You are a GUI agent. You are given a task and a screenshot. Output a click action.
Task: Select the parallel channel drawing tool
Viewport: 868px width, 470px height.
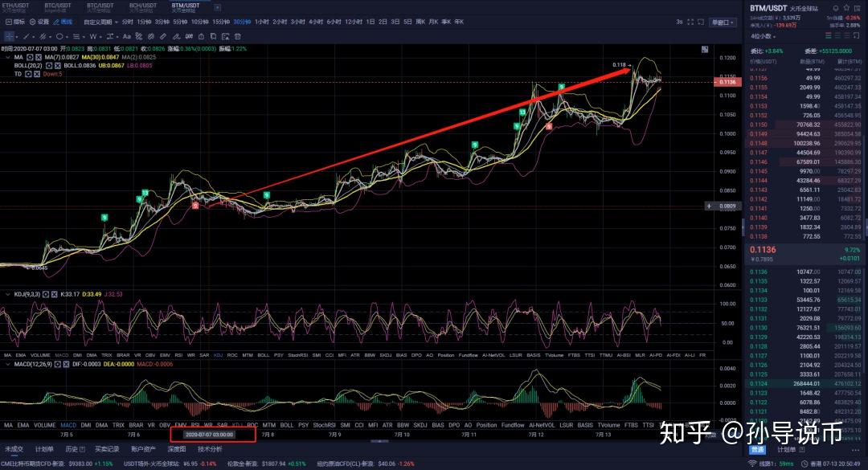click(x=43, y=36)
